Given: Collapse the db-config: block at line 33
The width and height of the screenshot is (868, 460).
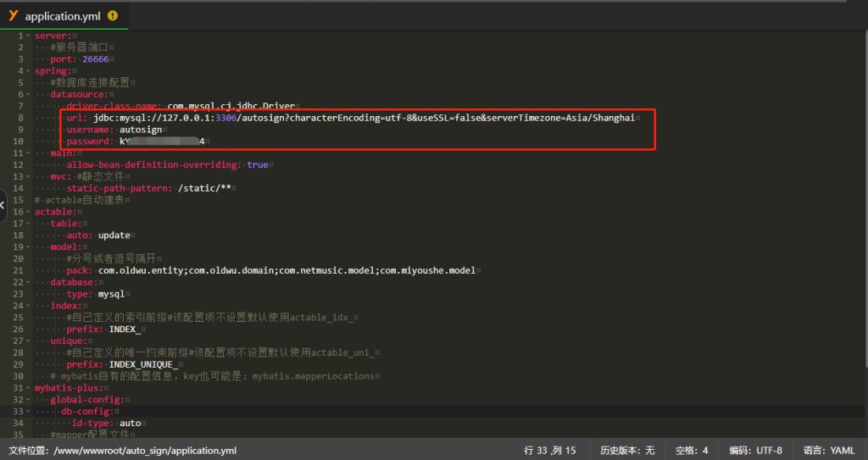Looking at the screenshot, I should coord(28,411).
